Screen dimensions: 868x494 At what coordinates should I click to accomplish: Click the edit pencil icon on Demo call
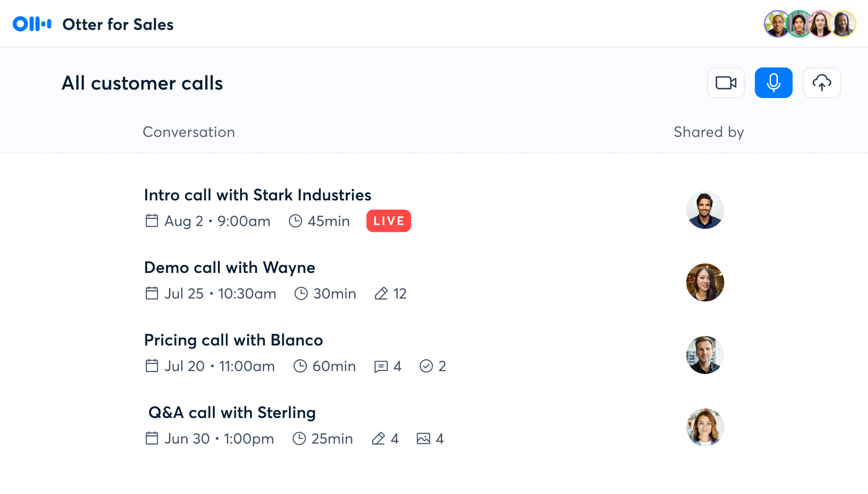point(381,294)
